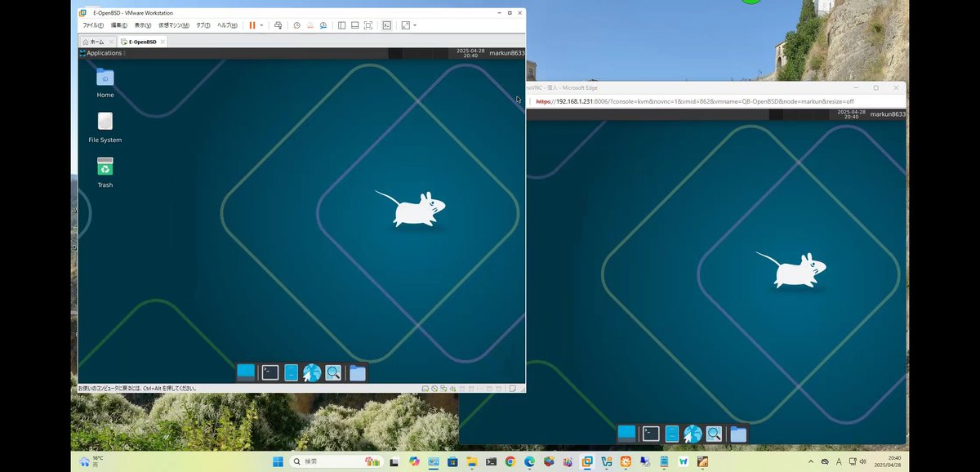Viewport: 980px width, 472px height.
Task: Click Show Desktop in VMware guest dock
Action: coord(246,372)
